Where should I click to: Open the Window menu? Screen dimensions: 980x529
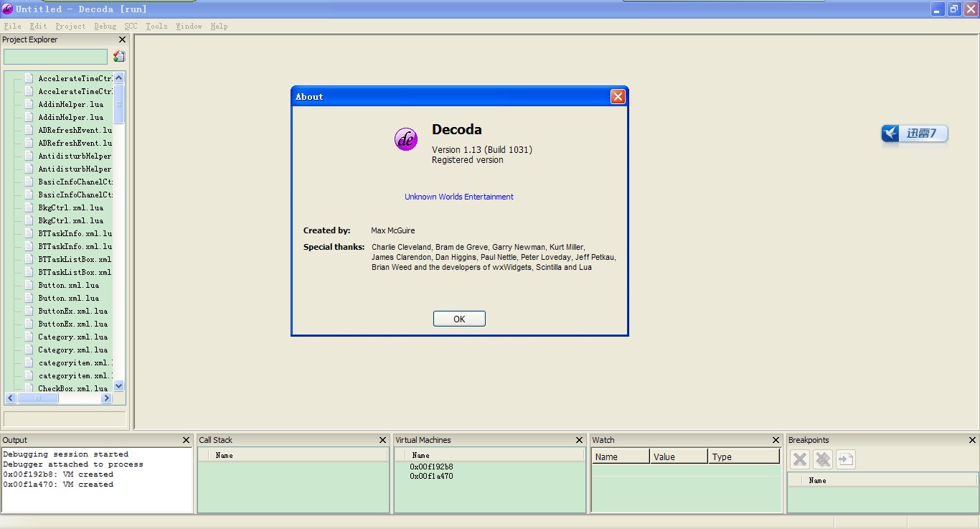pos(189,26)
